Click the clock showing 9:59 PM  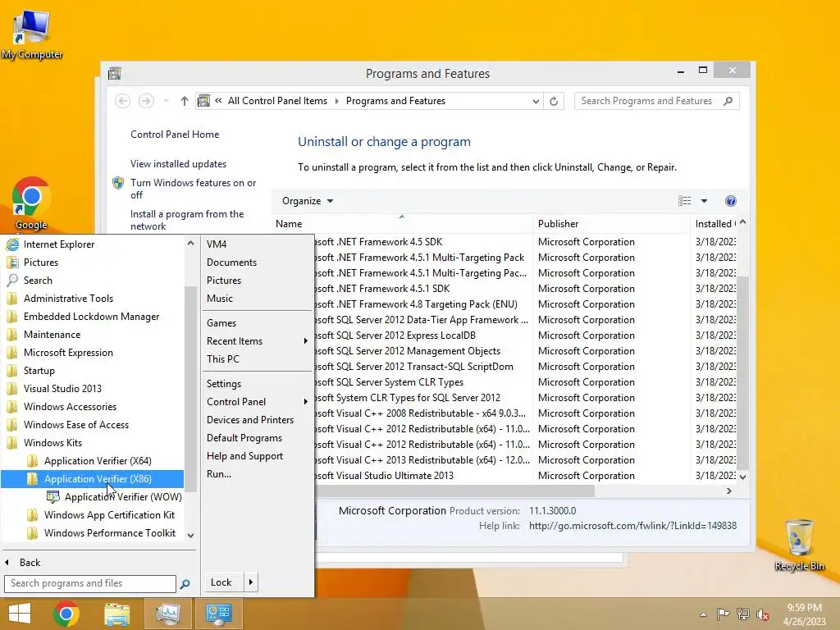click(x=804, y=608)
